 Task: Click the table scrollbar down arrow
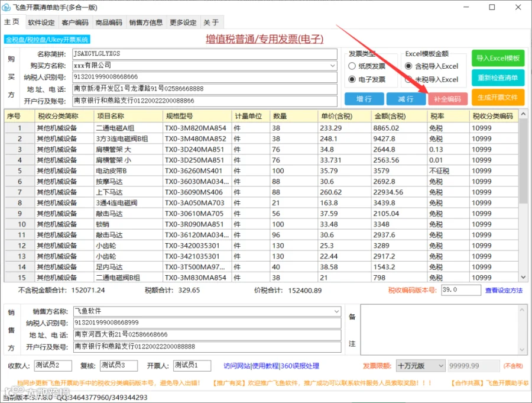523,277
